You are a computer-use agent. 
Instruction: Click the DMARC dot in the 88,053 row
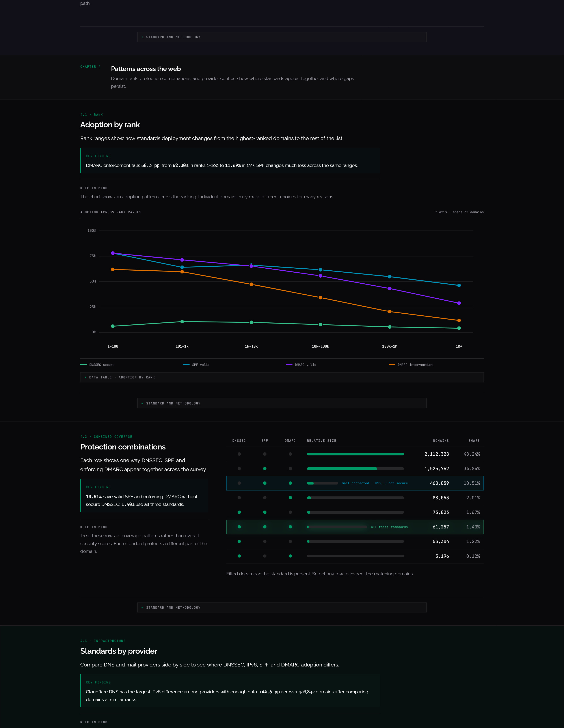(x=290, y=498)
